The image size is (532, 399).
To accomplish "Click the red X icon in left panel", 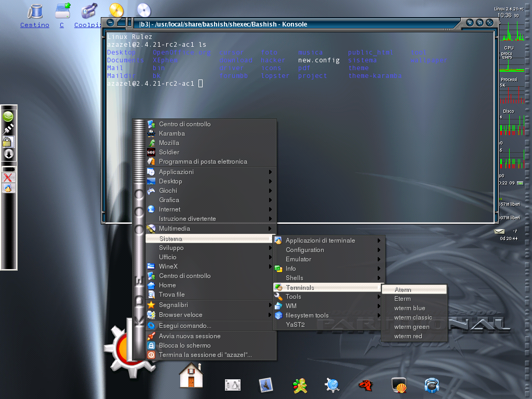I will tap(8, 178).
